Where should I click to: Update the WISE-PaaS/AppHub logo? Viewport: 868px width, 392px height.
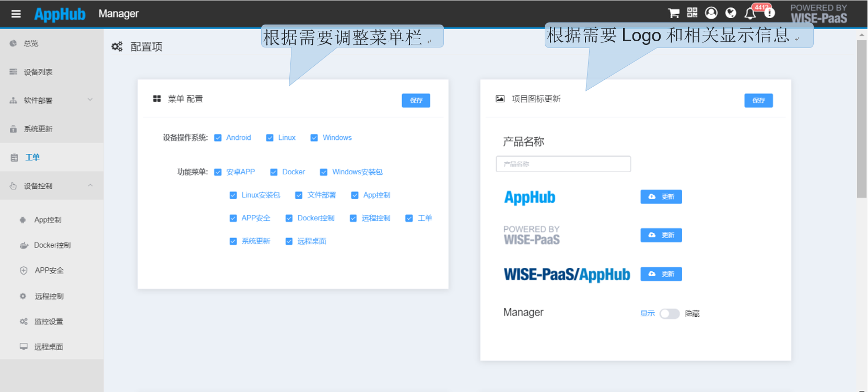pyautogui.click(x=661, y=274)
